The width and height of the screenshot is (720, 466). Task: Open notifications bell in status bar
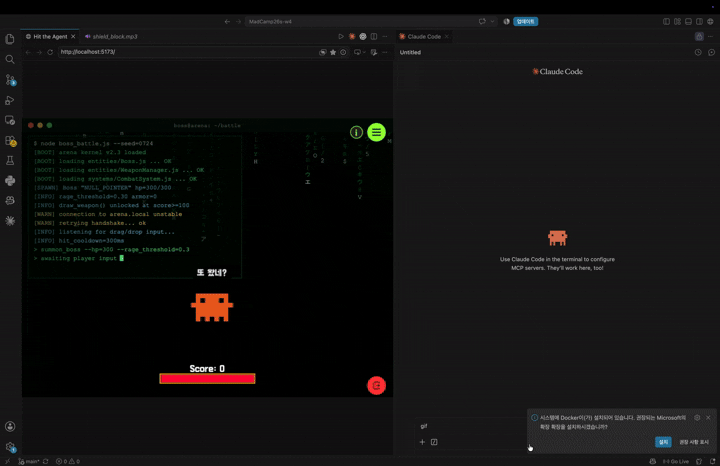click(712, 461)
